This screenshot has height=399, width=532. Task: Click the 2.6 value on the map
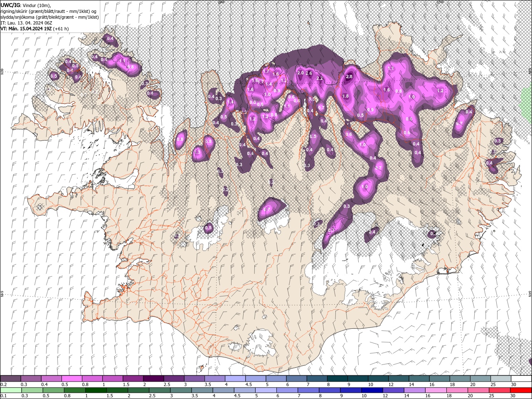click(309, 73)
